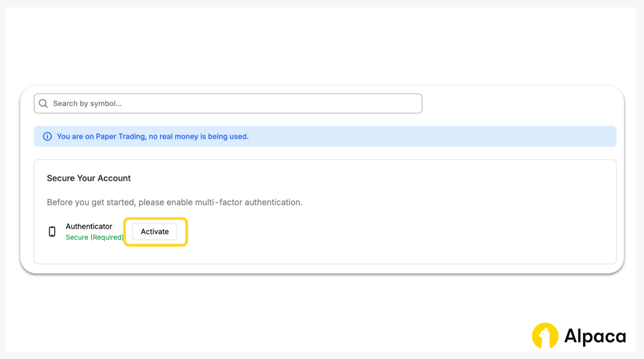Click the magnifying glass search icon

(43, 104)
